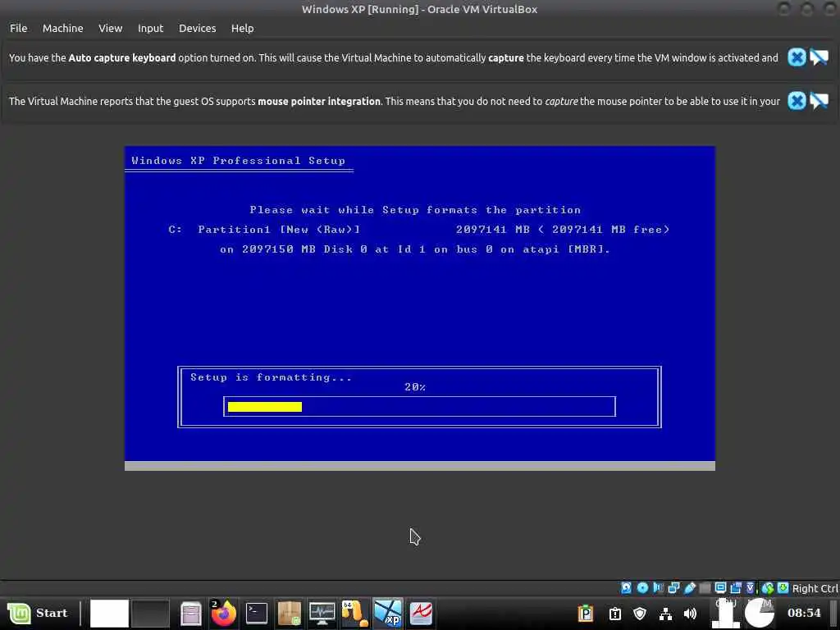Viewport: 840px width, 630px height.
Task: Click the 'Windows XP Professional Setup' heading
Action: [239, 161]
